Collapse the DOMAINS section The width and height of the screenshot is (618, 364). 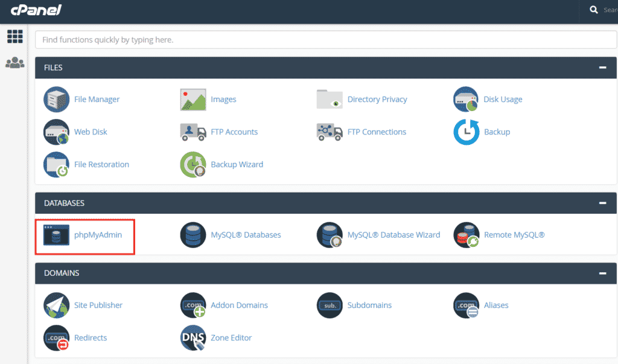pyautogui.click(x=603, y=273)
